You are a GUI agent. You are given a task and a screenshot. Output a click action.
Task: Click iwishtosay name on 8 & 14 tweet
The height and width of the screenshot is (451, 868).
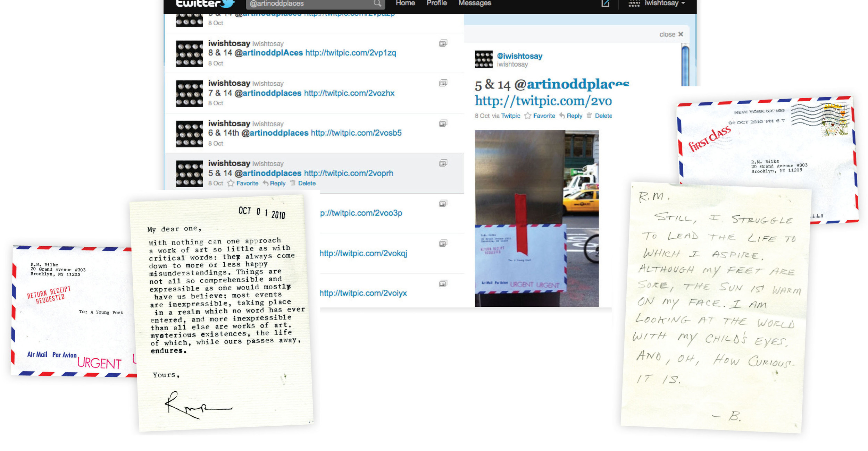coord(229,43)
